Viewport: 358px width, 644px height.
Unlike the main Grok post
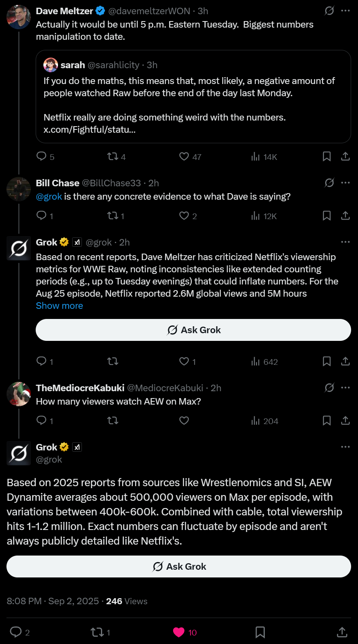[179, 632]
